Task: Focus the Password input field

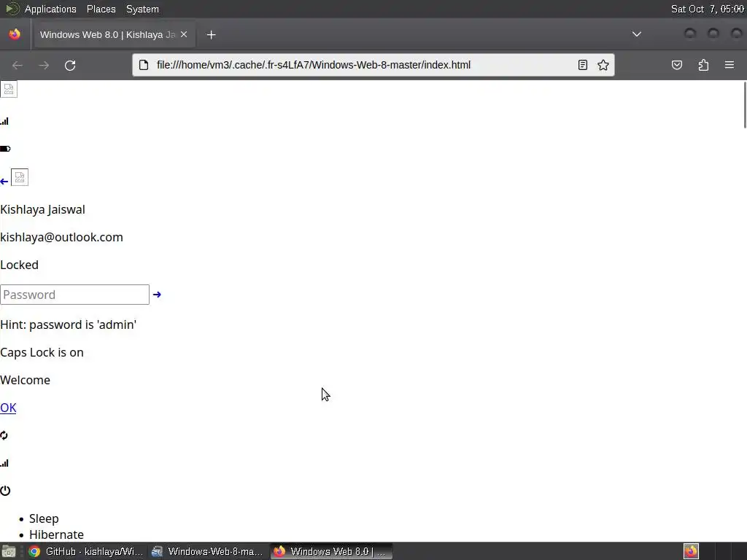Action: 75,295
